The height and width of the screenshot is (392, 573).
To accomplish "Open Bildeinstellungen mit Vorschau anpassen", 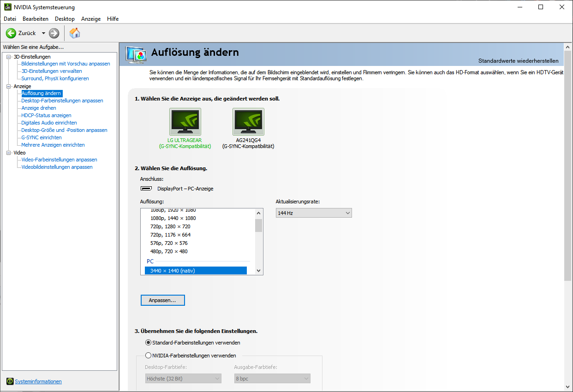I will tap(66, 64).
